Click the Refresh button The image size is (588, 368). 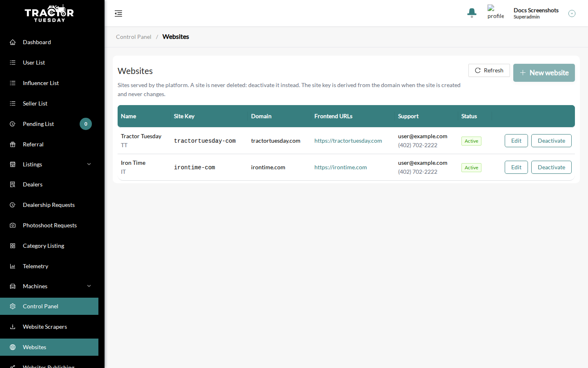(x=489, y=70)
